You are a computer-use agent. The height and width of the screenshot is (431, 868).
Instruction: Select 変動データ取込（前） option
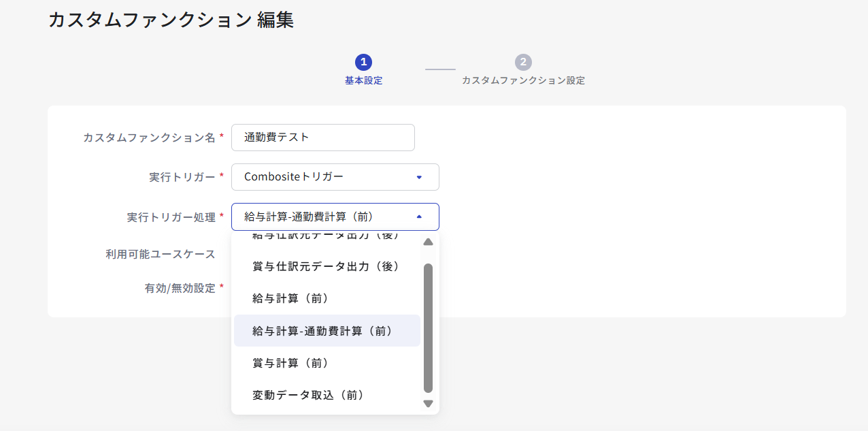pyautogui.click(x=327, y=395)
